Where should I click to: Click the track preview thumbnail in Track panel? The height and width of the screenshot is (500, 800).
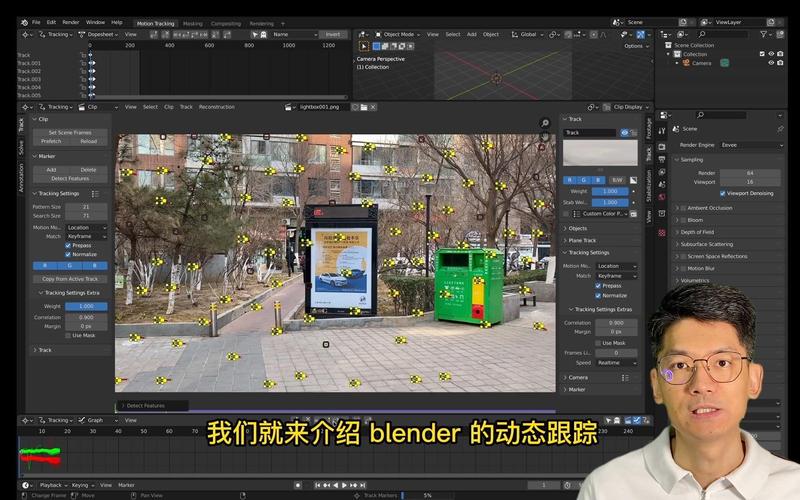pyautogui.click(x=600, y=153)
